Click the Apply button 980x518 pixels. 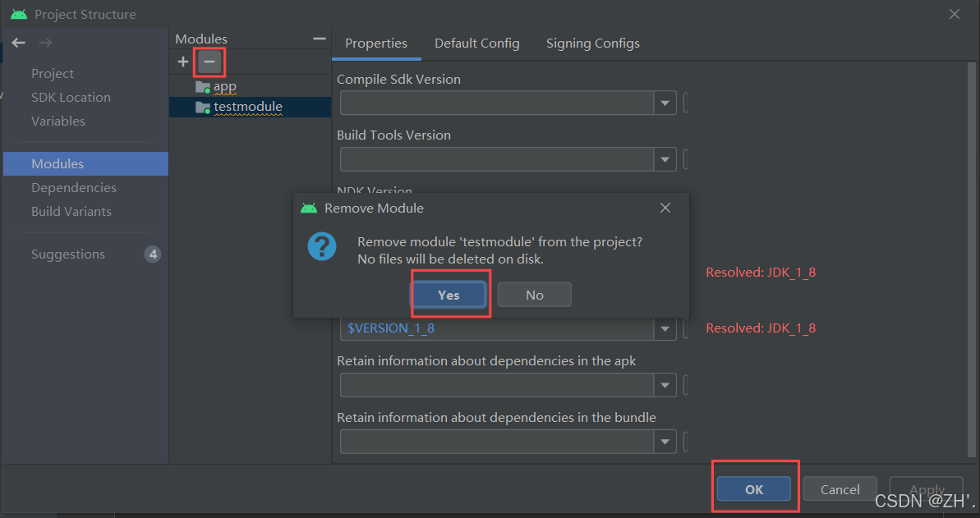click(927, 489)
